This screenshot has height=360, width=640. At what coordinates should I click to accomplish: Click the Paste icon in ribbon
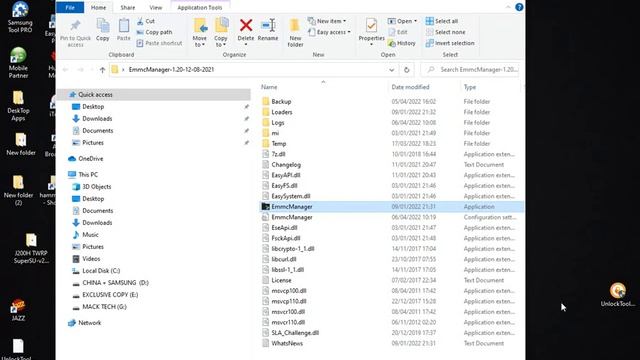[x=124, y=25]
